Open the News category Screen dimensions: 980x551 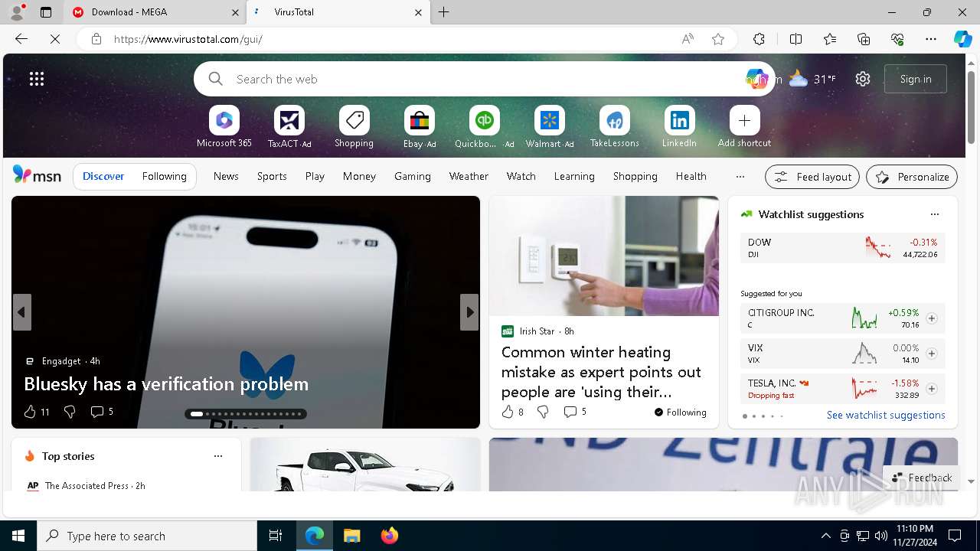(226, 176)
